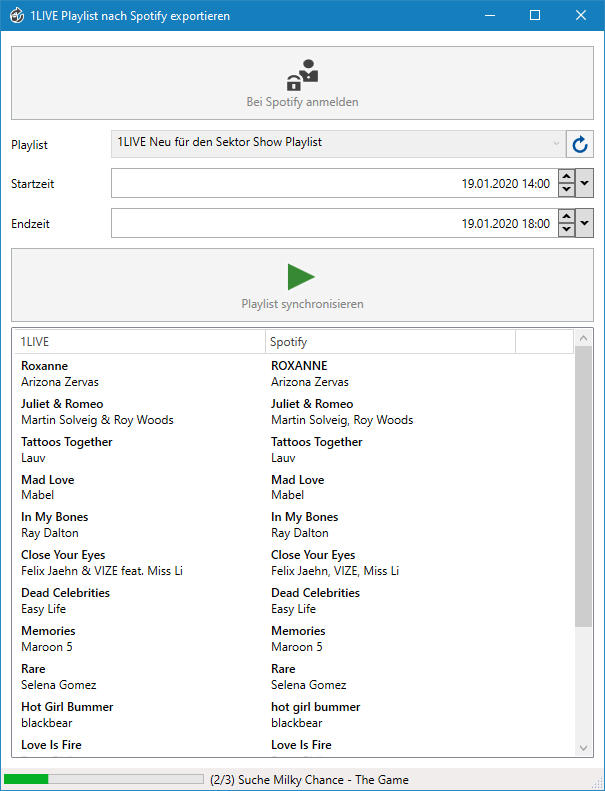Select Memories in the 1LIVE column
The width and height of the screenshot is (605, 791).
coord(48,631)
